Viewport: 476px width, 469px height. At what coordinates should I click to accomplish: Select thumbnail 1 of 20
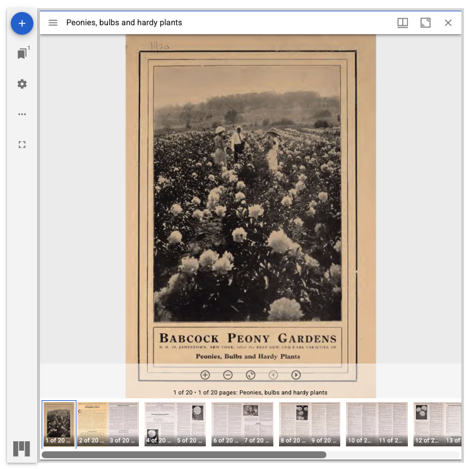pos(59,424)
